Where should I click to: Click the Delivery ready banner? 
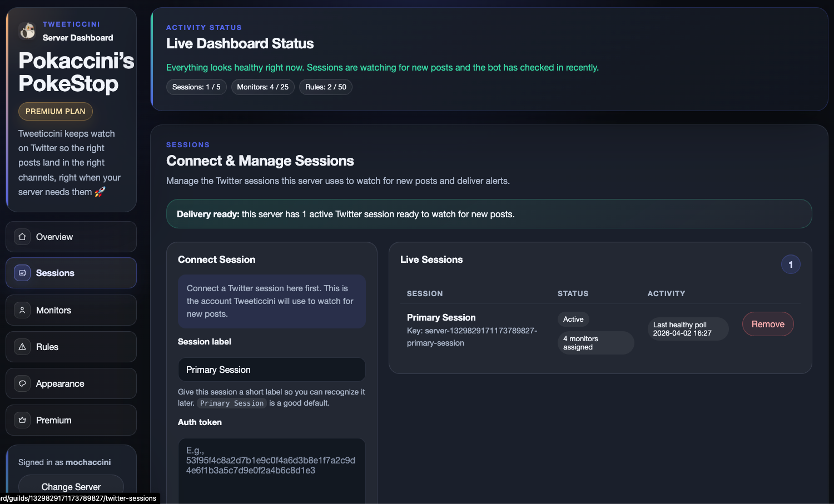pos(489,214)
